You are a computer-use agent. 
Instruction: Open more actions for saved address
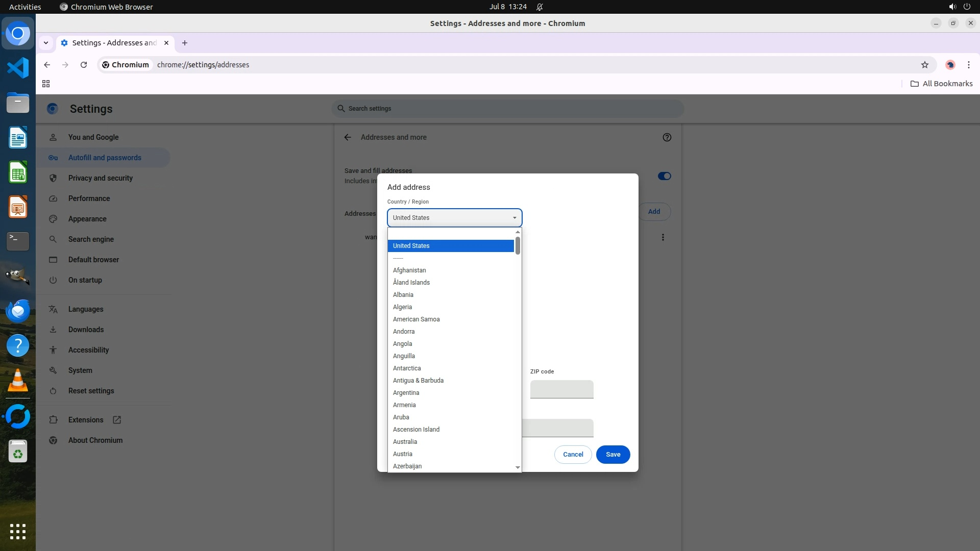click(x=663, y=237)
